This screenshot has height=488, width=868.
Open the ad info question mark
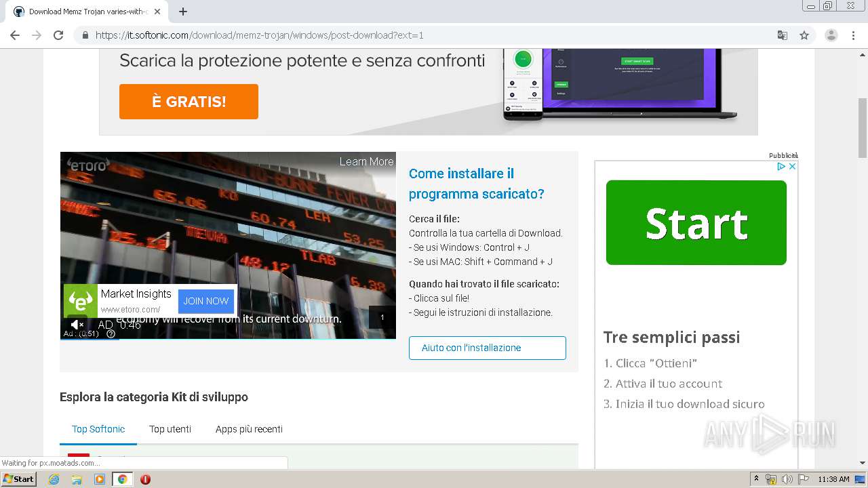(111, 333)
